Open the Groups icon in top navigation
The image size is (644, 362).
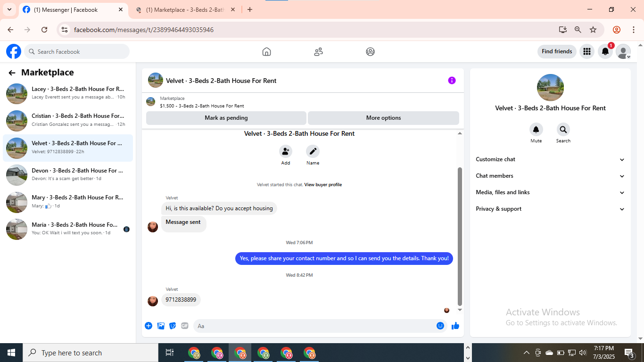[x=370, y=52]
